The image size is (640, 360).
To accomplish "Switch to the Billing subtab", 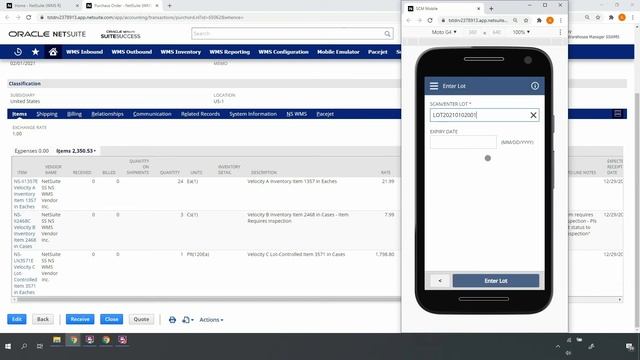I will pyautogui.click(x=74, y=114).
